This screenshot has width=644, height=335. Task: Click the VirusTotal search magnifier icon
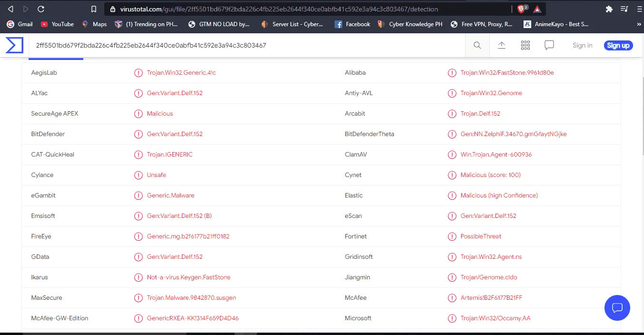click(477, 45)
